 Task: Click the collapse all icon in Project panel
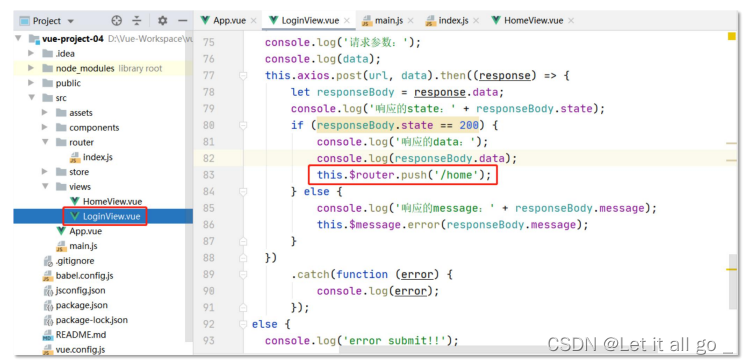(x=137, y=21)
